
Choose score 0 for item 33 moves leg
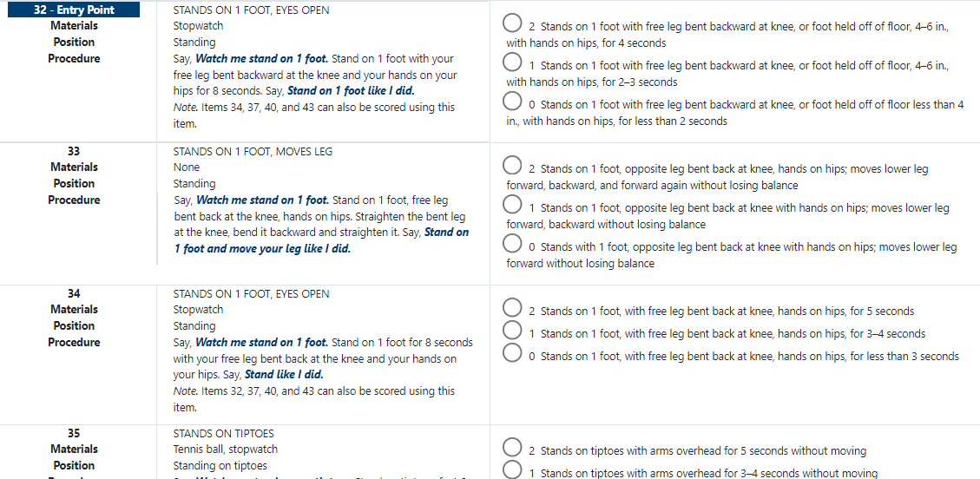point(513,245)
